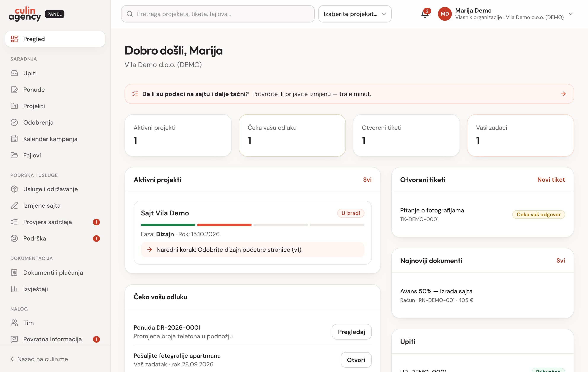Click arrow on data confirmation banner

click(563, 94)
